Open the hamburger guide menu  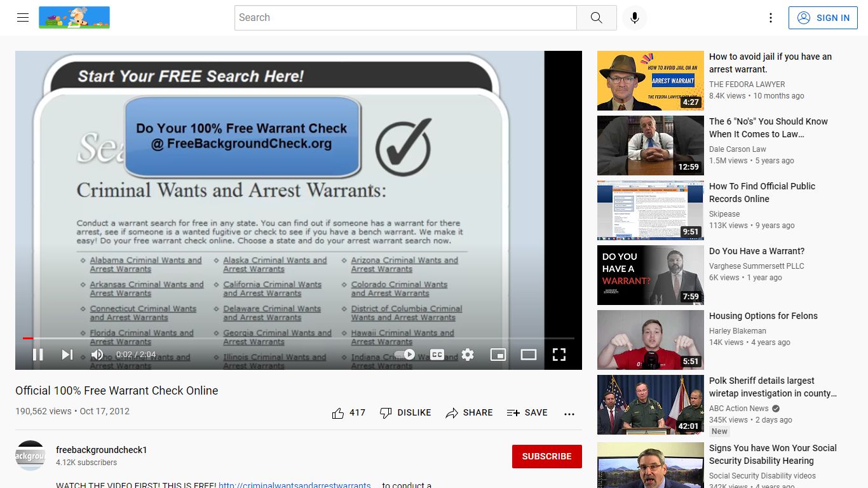click(x=23, y=18)
